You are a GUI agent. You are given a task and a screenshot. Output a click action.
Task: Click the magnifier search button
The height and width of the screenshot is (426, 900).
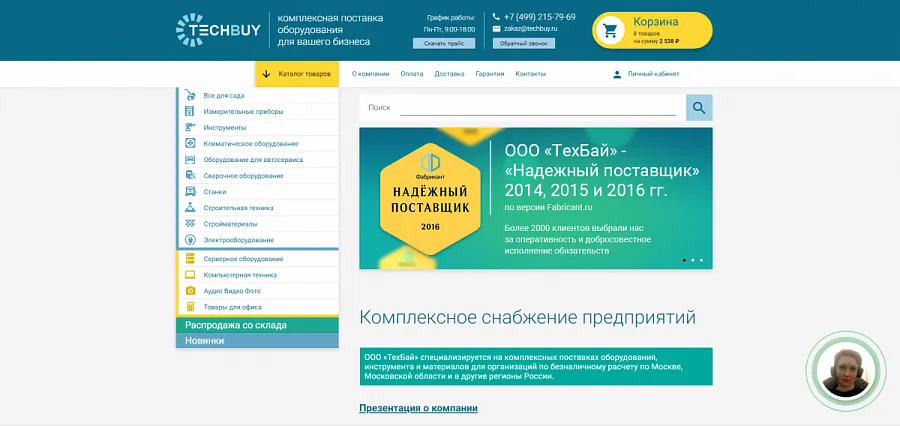point(699,107)
